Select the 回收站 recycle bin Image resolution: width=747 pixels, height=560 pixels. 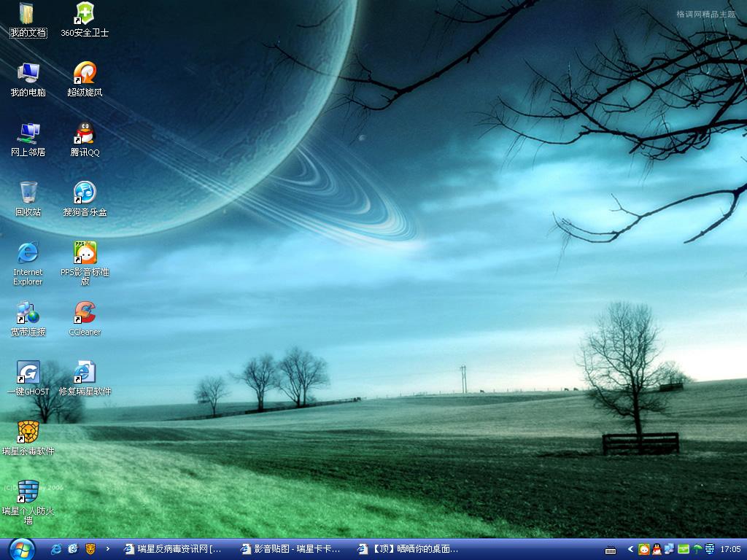pos(28,192)
